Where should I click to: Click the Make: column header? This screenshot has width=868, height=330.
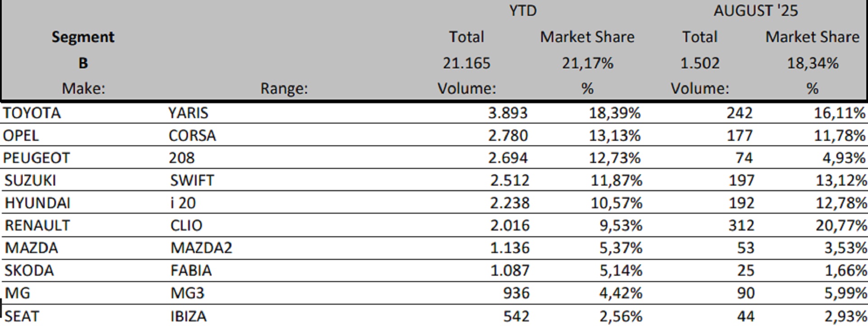(83, 88)
